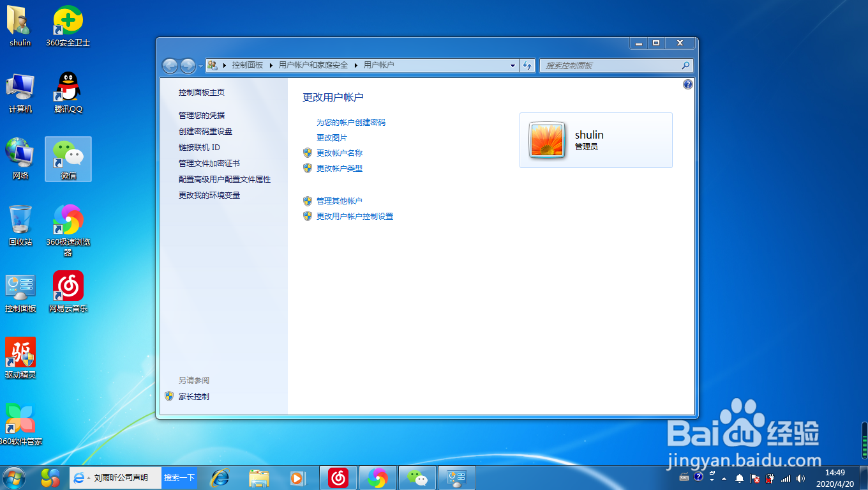Select 控制面板 desktop icon
The width and height of the screenshot is (868, 490).
pos(20,293)
